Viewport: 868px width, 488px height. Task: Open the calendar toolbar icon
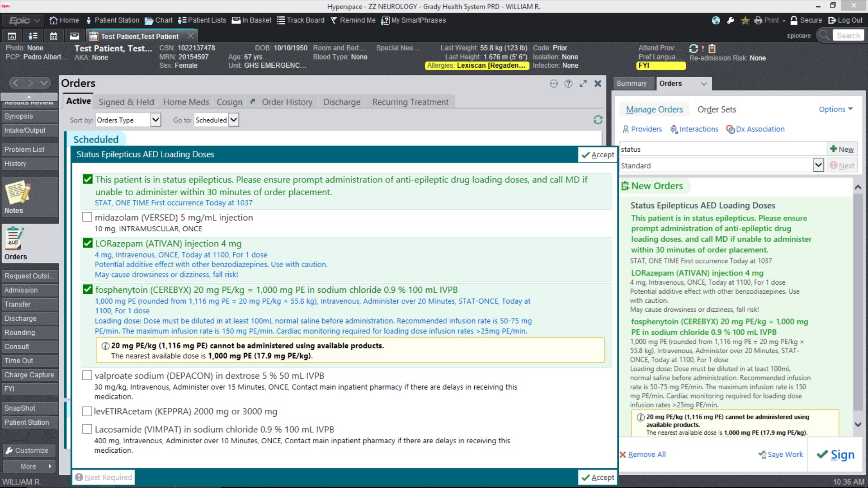click(x=53, y=36)
